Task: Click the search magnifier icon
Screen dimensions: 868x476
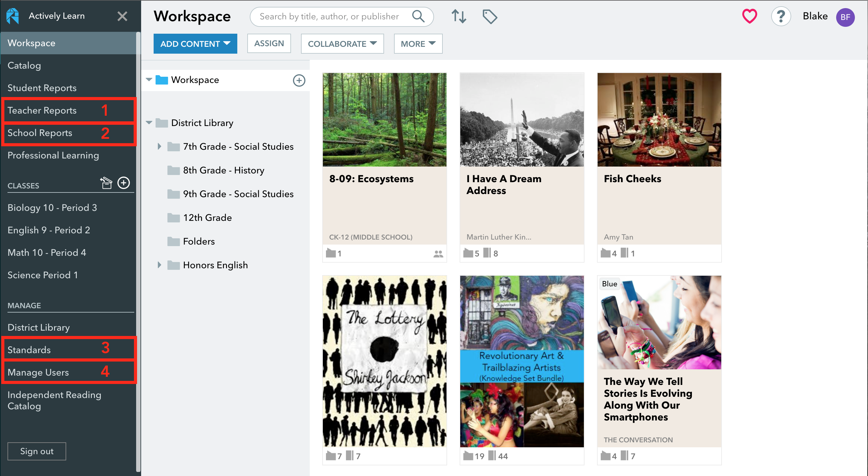Action: pos(418,16)
